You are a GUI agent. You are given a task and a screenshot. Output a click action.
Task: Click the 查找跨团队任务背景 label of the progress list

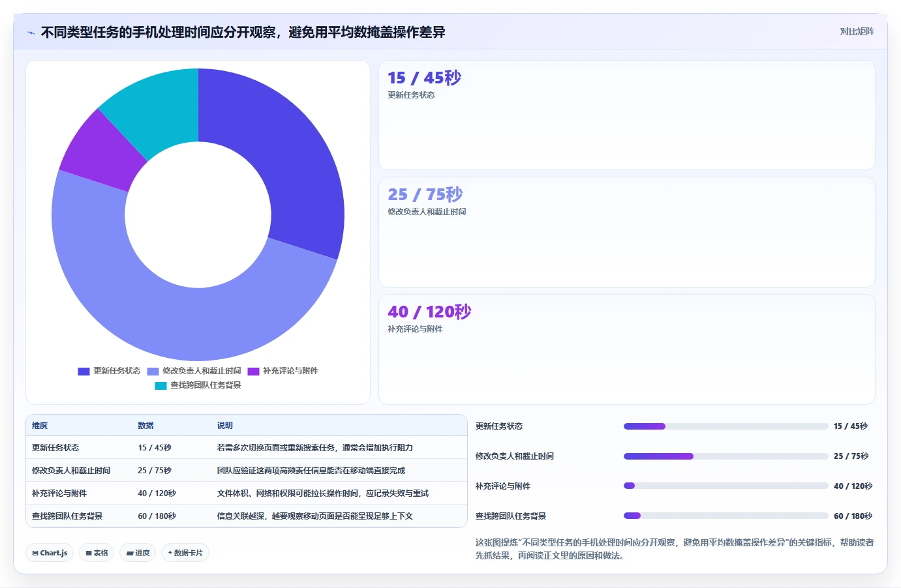511,516
